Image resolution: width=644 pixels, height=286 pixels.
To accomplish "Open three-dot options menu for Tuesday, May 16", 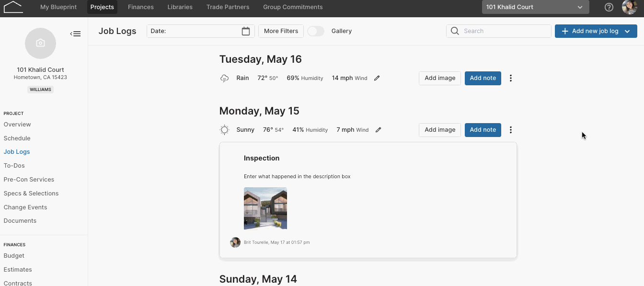I will click(x=511, y=78).
